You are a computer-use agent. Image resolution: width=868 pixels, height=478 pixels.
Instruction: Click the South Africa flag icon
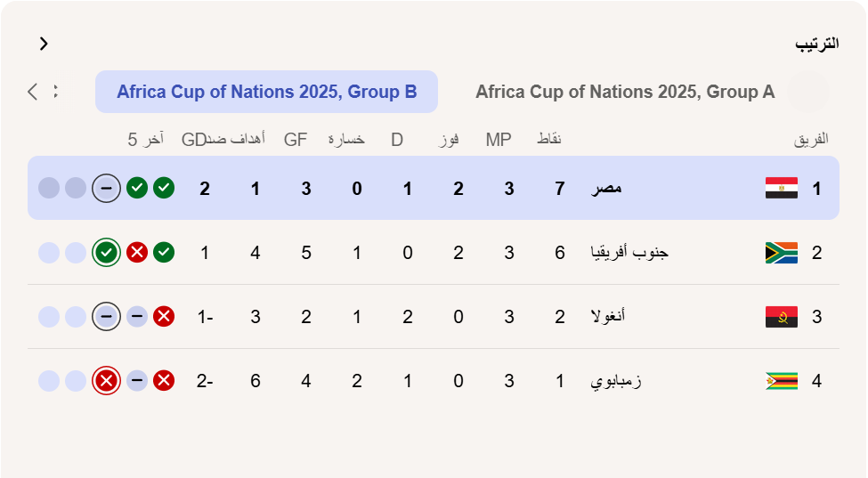pyautogui.click(x=781, y=253)
